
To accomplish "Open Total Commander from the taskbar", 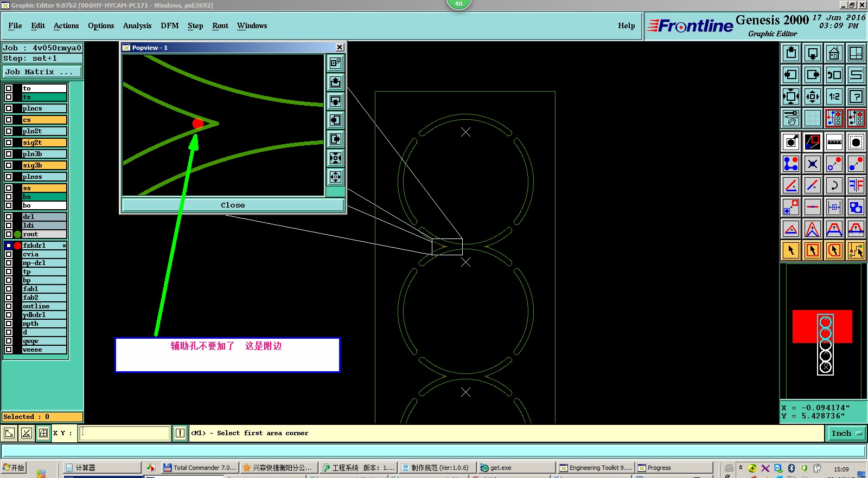I will click(200, 468).
